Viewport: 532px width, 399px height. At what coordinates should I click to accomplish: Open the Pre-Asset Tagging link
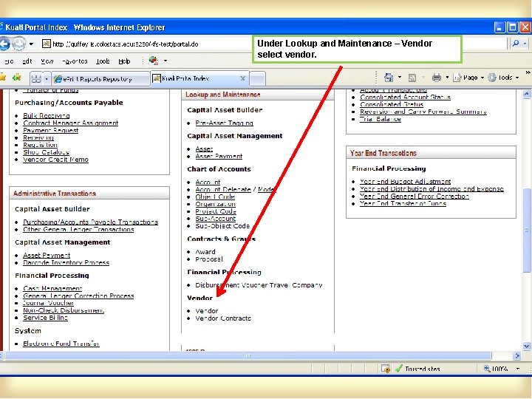point(225,123)
